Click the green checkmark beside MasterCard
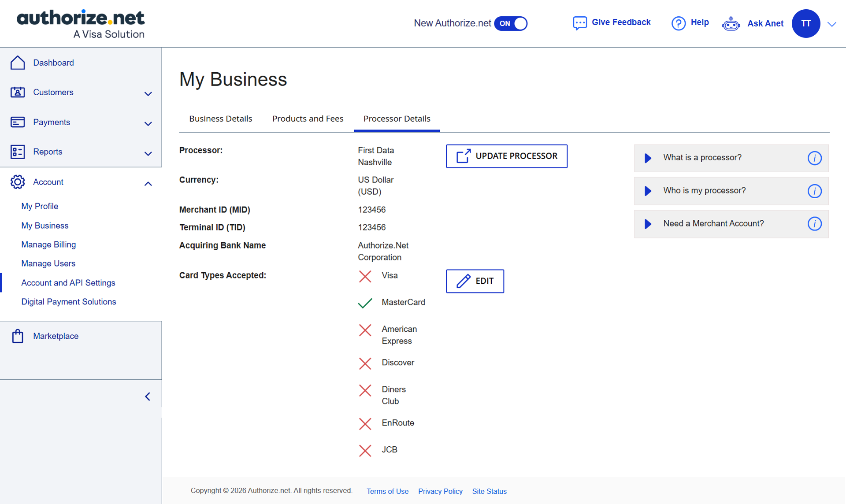846x504 pixels. point(365,303)
